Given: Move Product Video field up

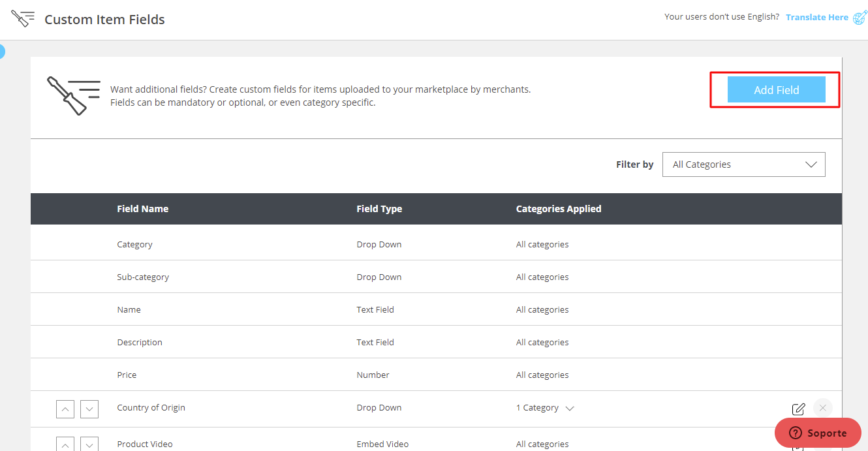Looking at the screenshot, I should pyautogui.click(x=65, y=444).
